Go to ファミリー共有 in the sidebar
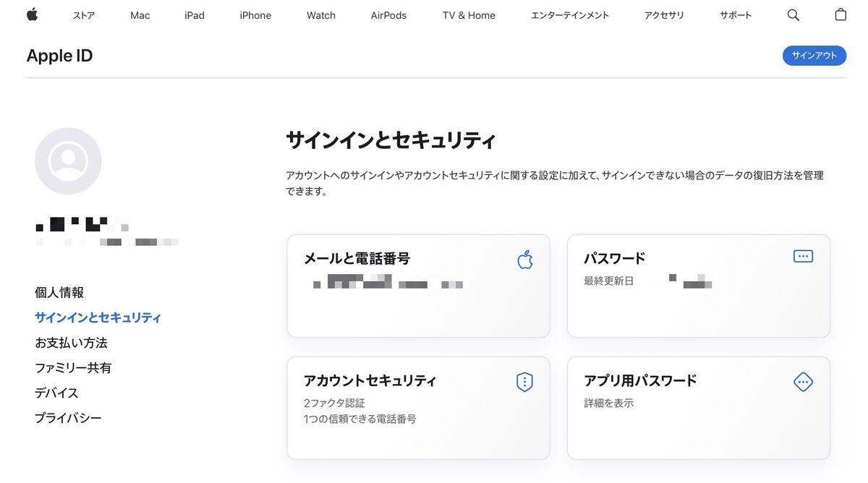868x483 pixels. (73, 368)
